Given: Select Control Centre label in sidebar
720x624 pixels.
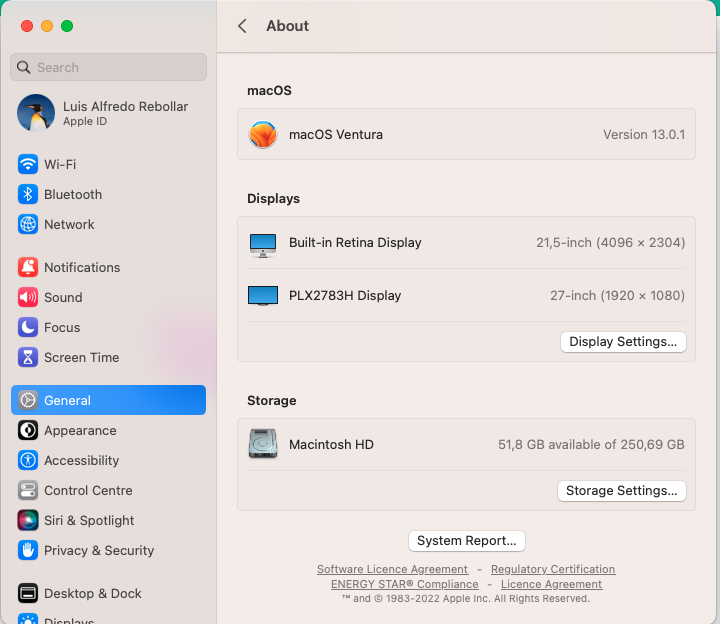Looking at the screenshot, I should click(x=88, y=490).
